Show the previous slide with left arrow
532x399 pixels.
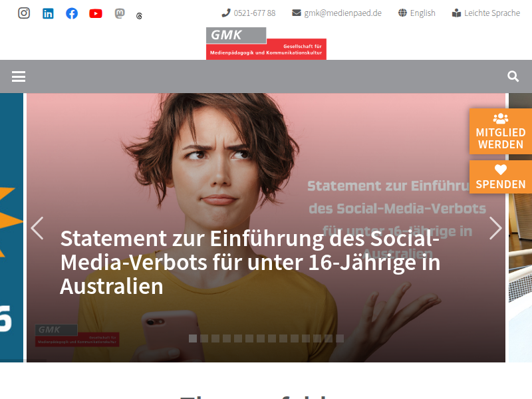coord(37,228)
